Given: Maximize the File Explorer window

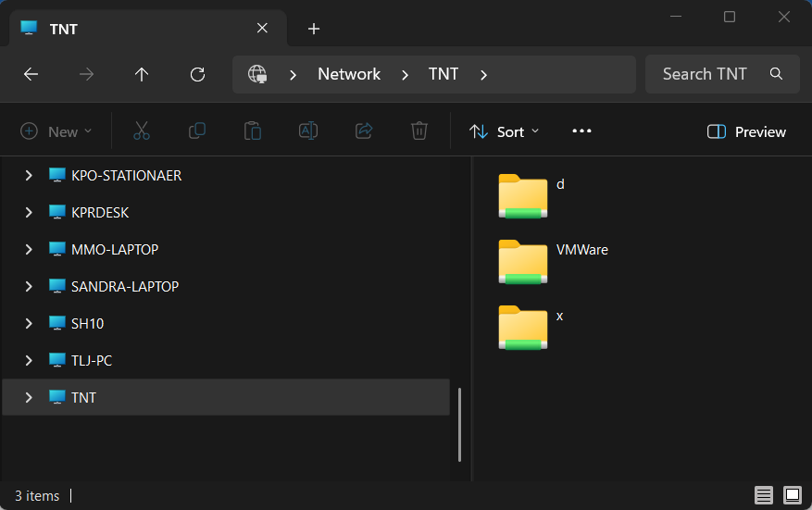Looking at the screenshot, I should 730,17.
